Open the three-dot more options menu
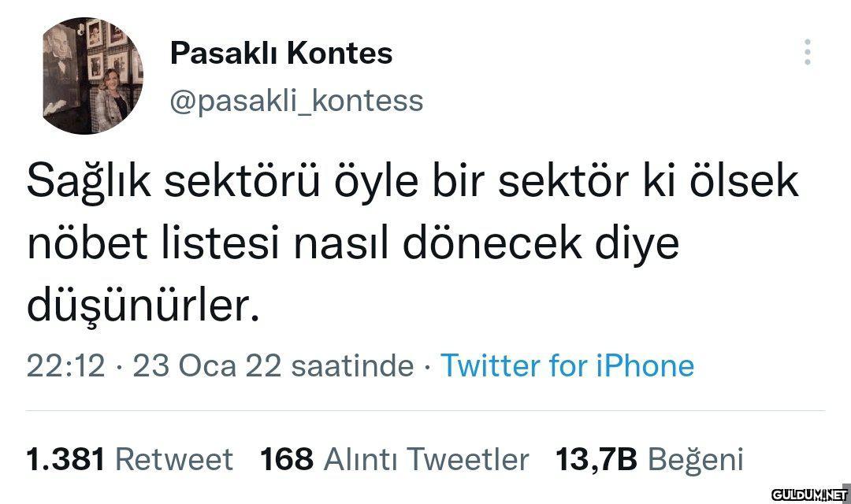The width and height of the screenshot is (851, 504). pos(808,51)
